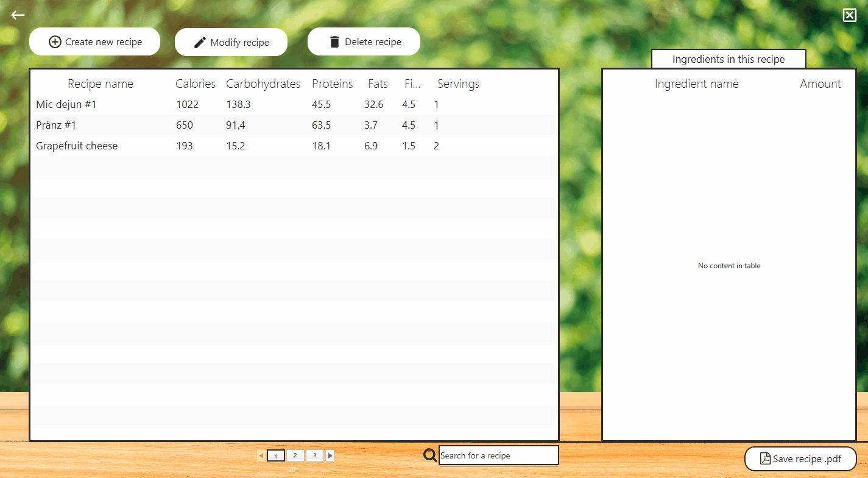The height and width of the screenshot is (478, 868).
Task: Sort by the Recipe name column header
Action: click(101, 84)
